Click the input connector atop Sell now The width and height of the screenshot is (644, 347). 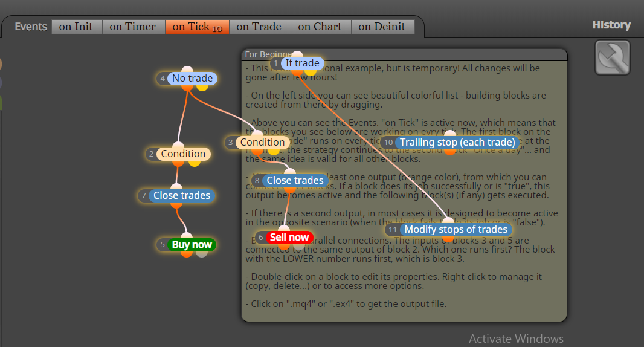[284, 229]
